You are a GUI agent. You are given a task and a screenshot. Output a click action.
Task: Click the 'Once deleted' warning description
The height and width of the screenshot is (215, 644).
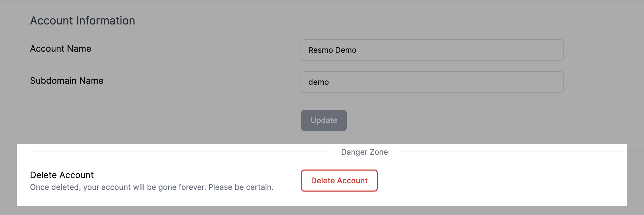[151, 187]
